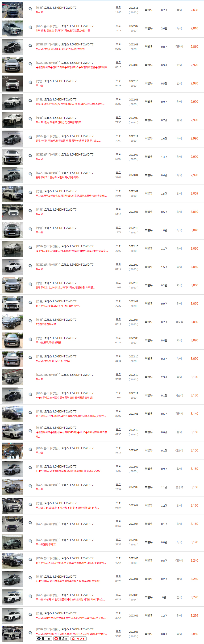Click description '무사고(완전무사고)'

pos(46,544)
